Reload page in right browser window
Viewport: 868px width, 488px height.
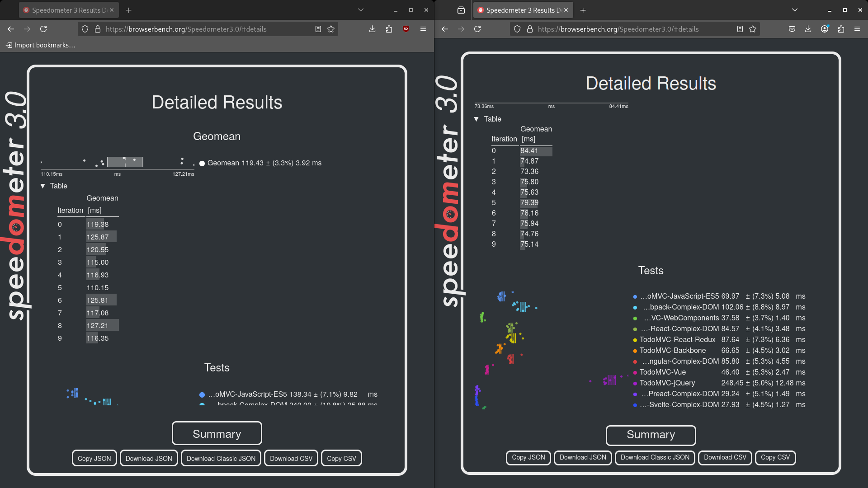point(477,29)
